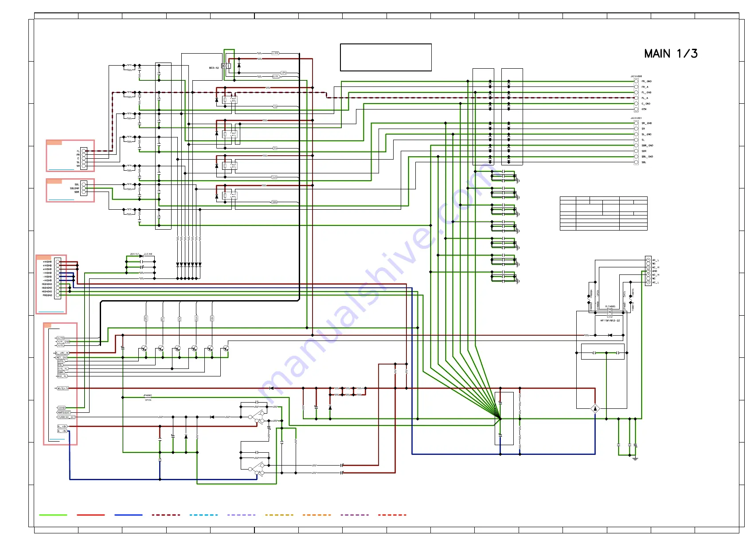Click the GND pin label on AC connector

click(655, 271)
